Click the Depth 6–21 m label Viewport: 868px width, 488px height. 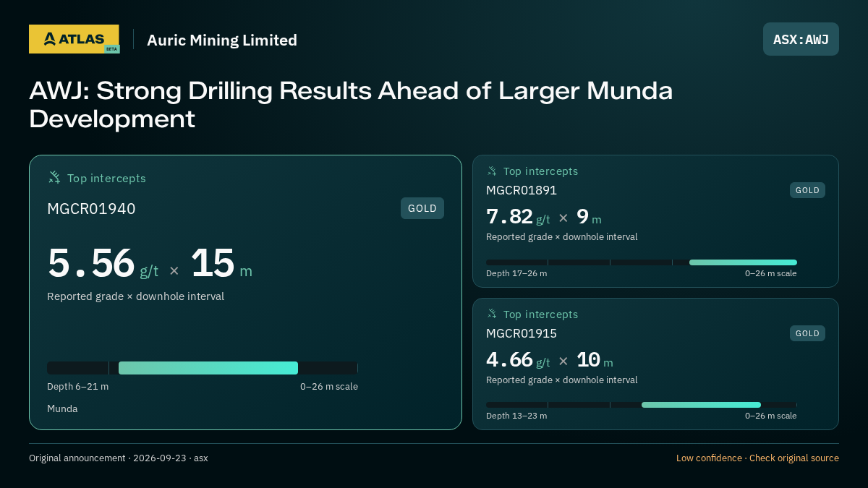pos(77,386)
